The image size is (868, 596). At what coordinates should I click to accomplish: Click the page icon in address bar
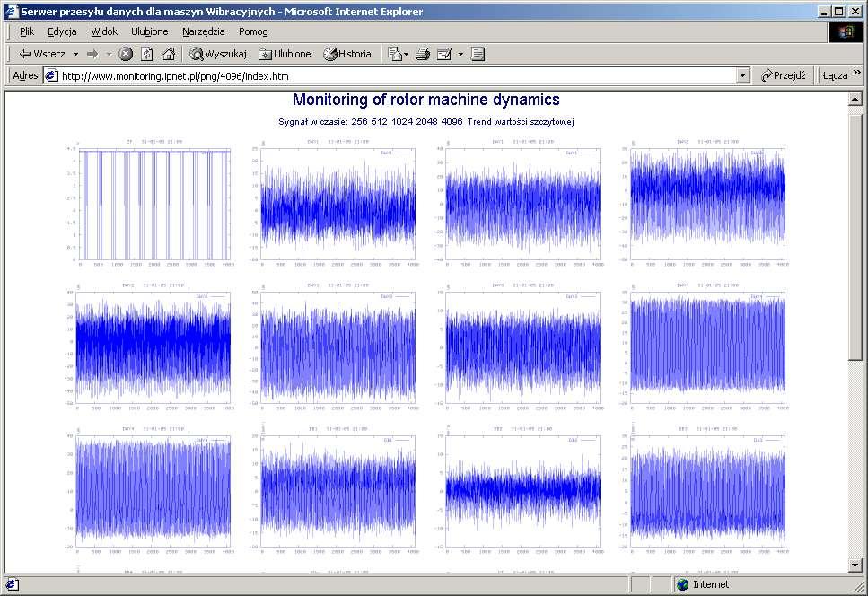click(x=51, y=75)
